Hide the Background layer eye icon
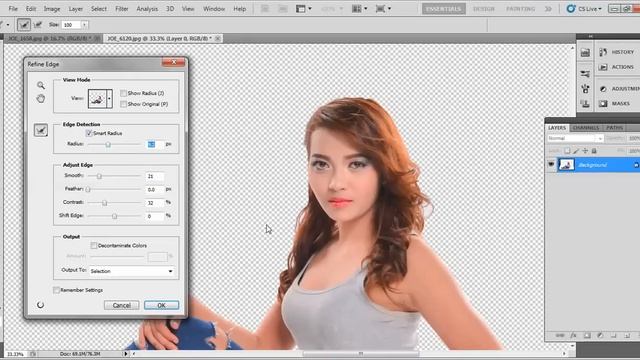 (x=551, y=164)
